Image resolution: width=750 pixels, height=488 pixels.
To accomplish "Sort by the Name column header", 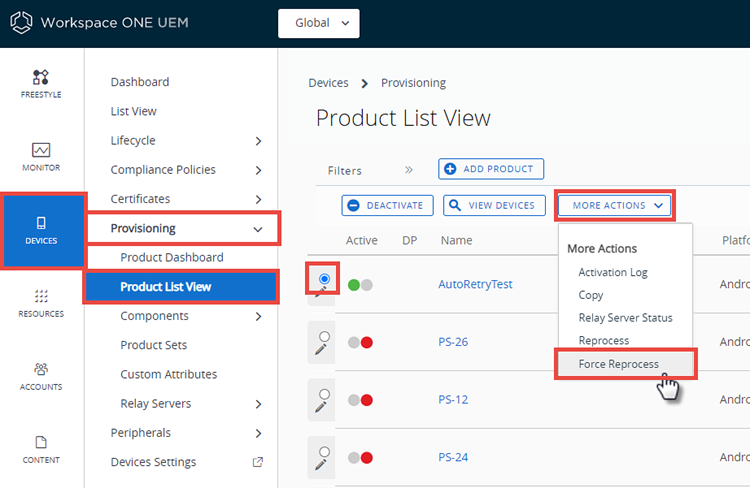I will (456, 240).
